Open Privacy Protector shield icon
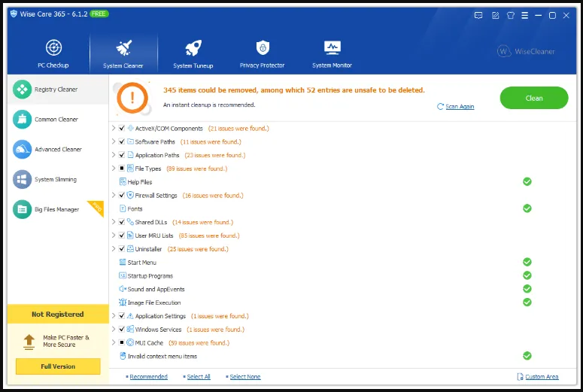The width and height of the screenshot is (583, 392). coord(263,47)
